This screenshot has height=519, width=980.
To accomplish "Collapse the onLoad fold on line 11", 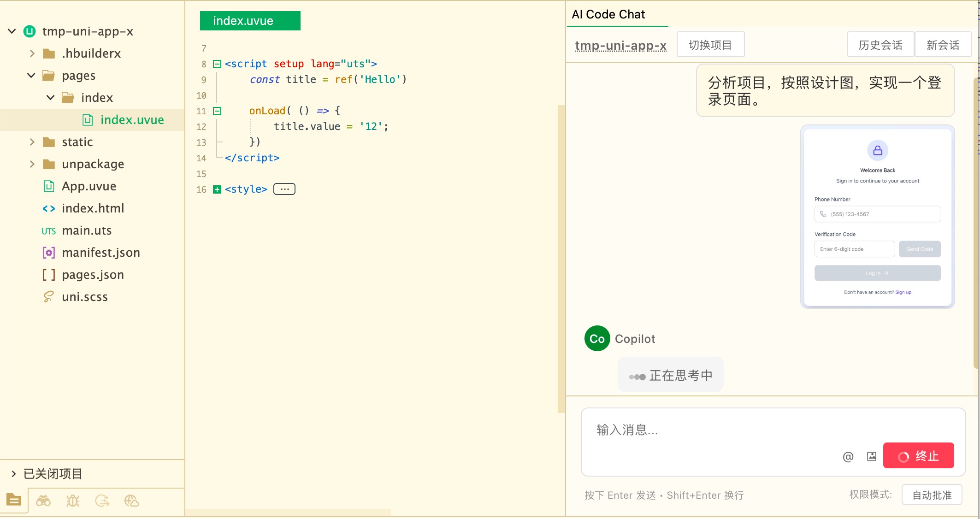I will coord(217,111).
